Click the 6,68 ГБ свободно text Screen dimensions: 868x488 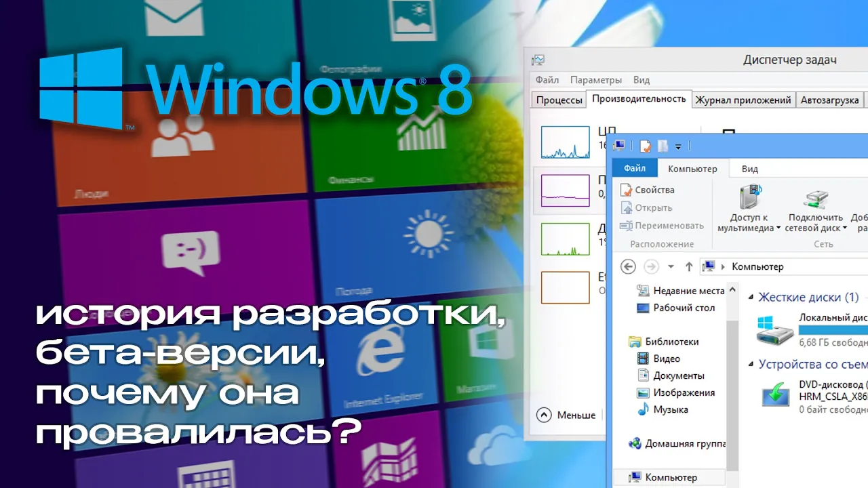pos(833,342)
